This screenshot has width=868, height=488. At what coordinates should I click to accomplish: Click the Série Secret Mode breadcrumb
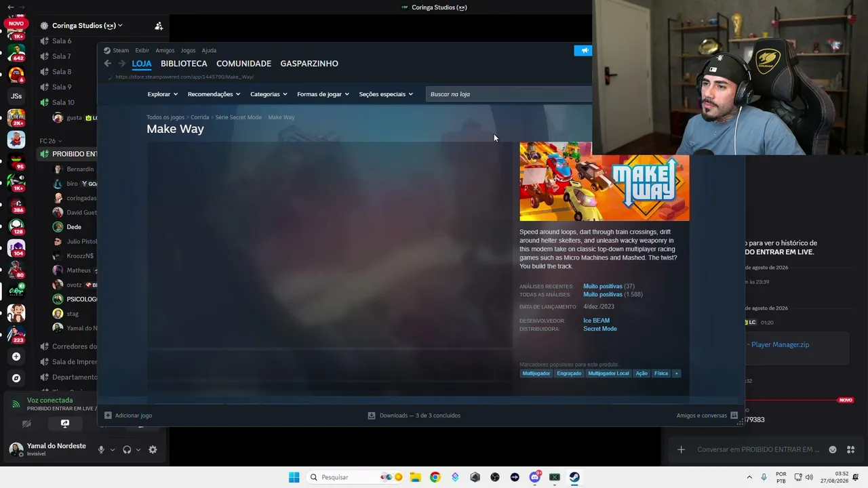(x=238, y=117)
